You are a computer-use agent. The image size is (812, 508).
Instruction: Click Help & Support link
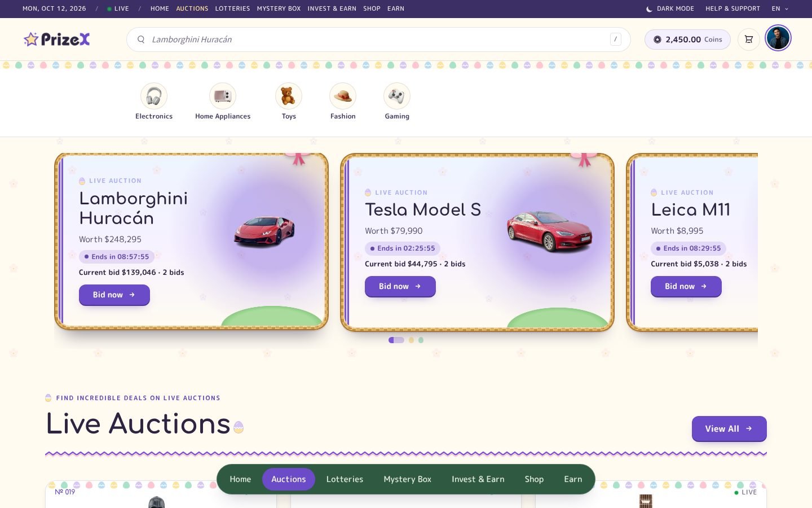click(732, 8)
